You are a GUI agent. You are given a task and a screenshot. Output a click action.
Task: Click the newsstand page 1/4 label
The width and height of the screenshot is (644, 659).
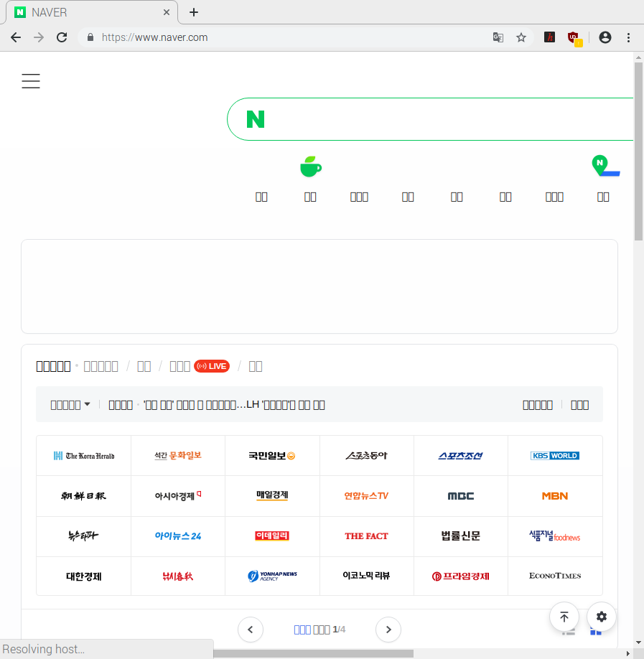(319, 629)
